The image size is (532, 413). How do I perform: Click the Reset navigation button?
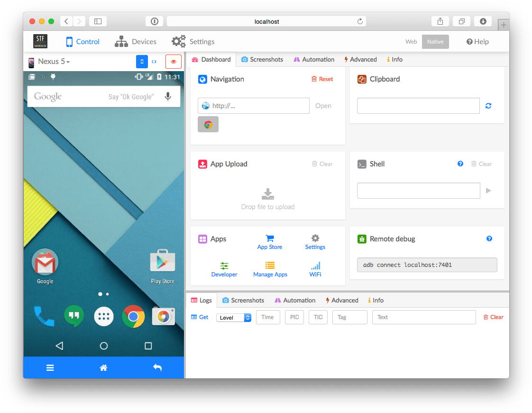click(x=322, y=79)
